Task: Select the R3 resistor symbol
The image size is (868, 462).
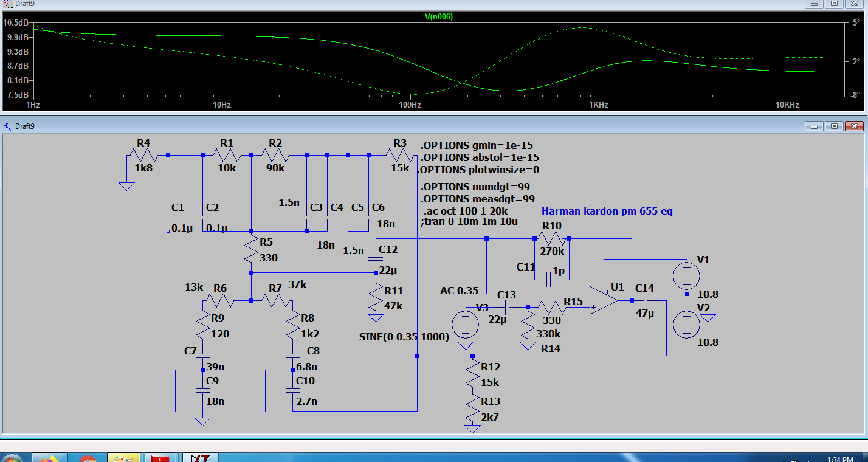Action: point(399,156)
